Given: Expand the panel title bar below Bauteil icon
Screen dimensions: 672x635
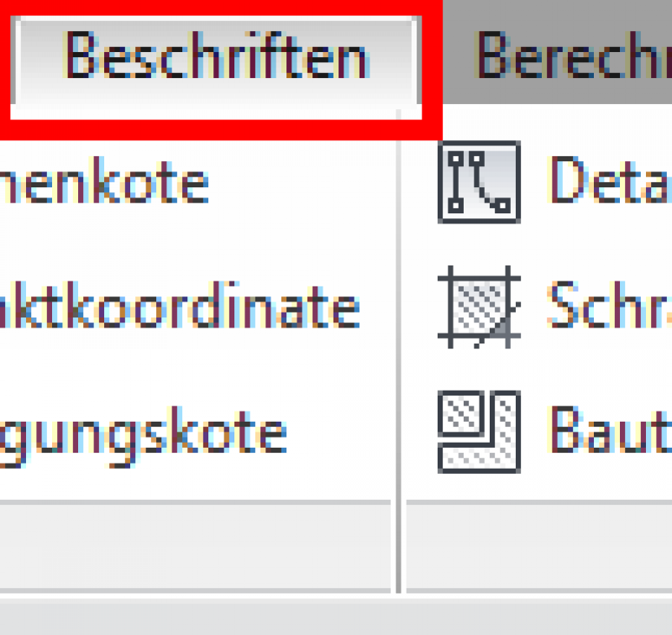Looking at the screenshot, I should tap(539, 546).
